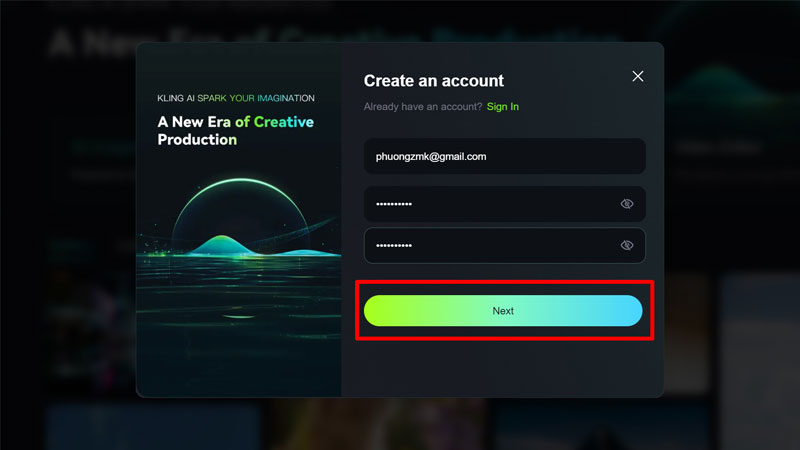
Task: Click the masked dots in the first password field
Action: coord(393,204)
